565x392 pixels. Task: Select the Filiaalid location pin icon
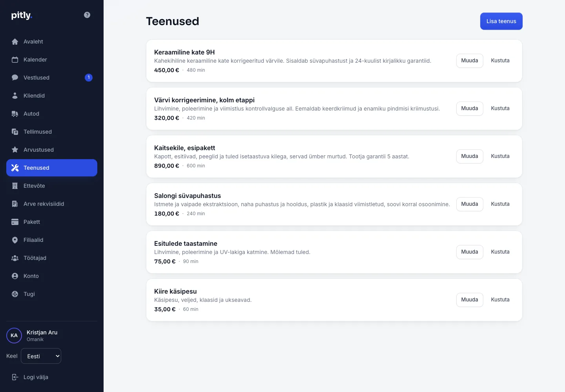pyautogui.click(x=15, y=240)
